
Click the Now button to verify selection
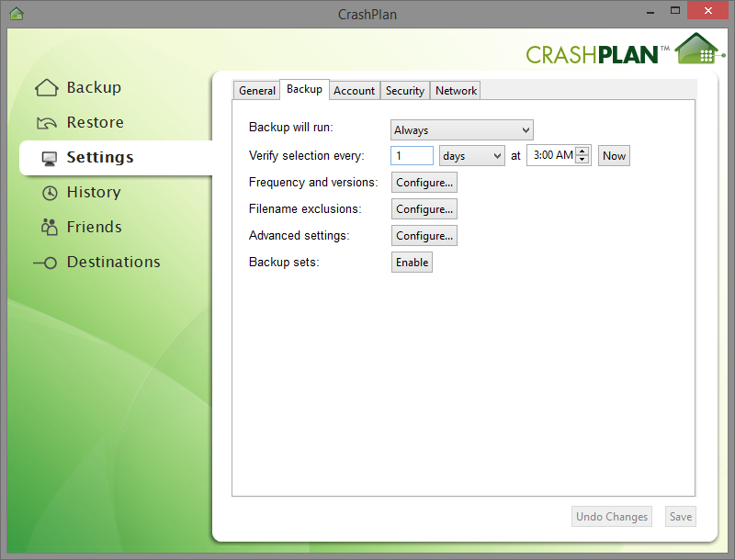click(614, 156)
